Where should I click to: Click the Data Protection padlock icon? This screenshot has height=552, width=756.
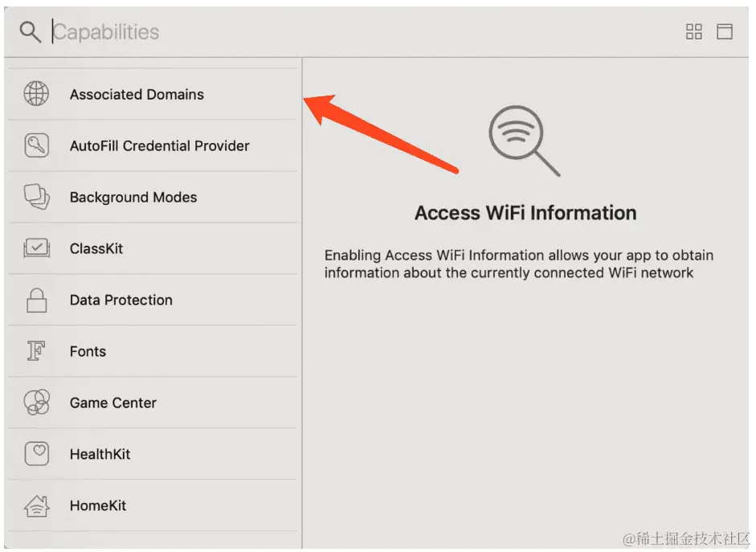point(36,300)
